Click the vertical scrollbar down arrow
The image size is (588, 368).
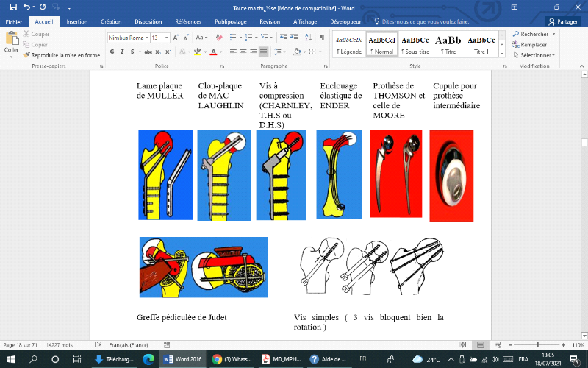tap(584, 336)
